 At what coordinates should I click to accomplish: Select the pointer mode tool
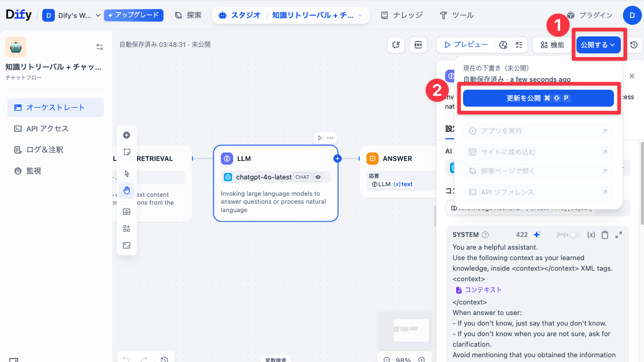[127, 173]
